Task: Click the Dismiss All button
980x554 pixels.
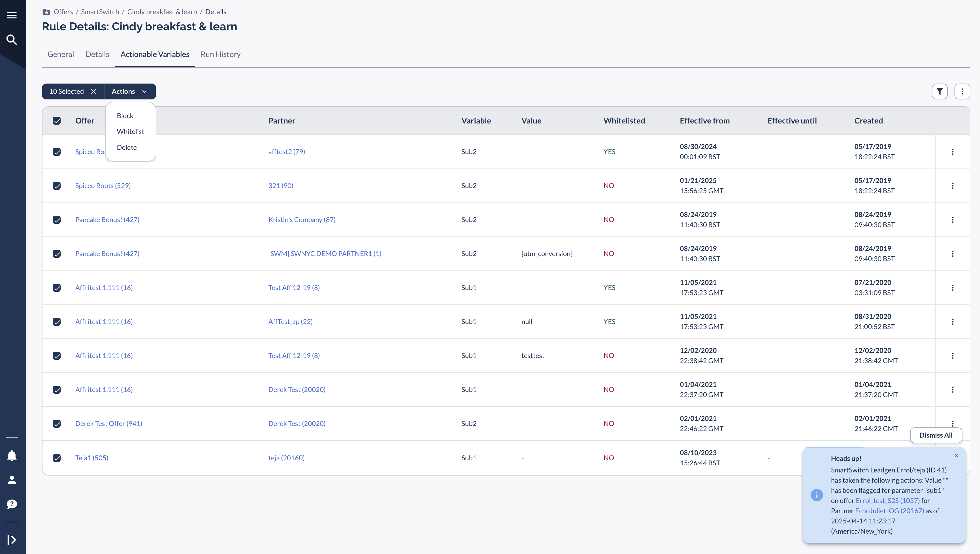Action: 936,435
